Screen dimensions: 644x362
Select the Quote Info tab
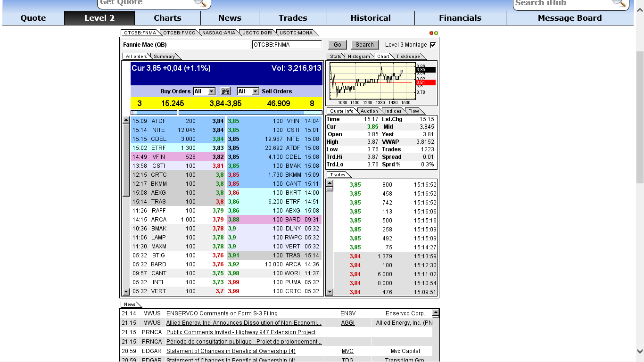coord(342,111)
